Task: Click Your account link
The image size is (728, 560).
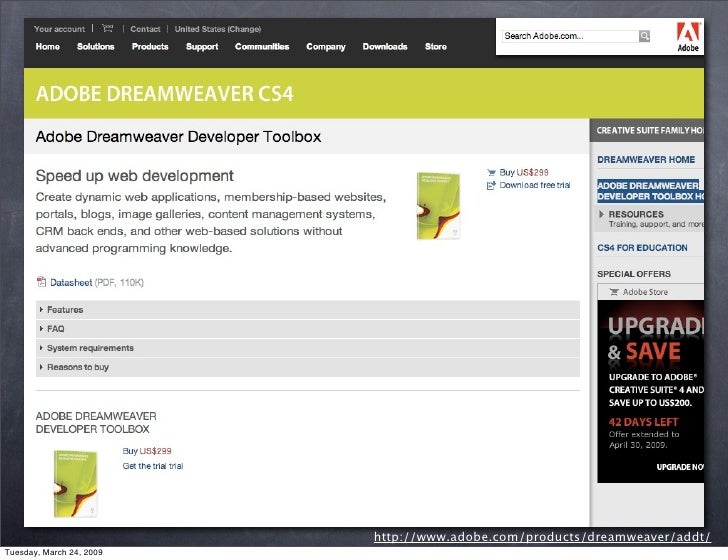Action: point(59,29)
